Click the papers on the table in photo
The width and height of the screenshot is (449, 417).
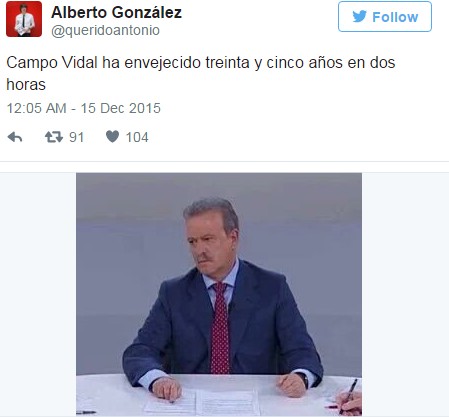point(203,402)
